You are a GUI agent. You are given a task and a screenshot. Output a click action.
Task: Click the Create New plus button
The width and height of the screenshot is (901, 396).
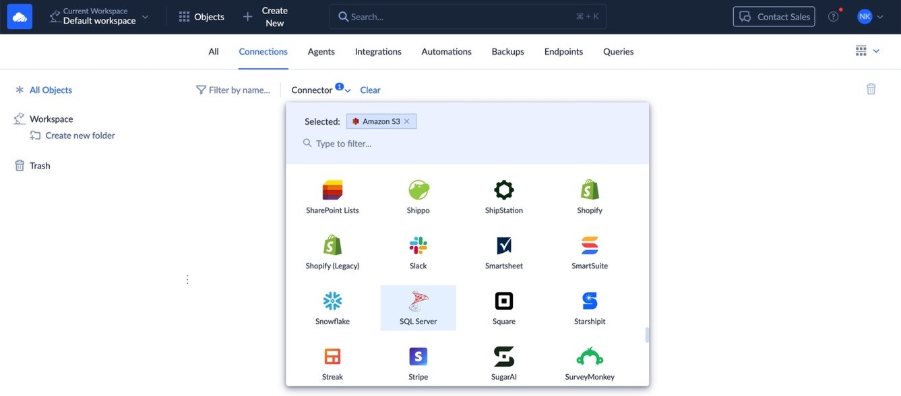pyautogui.click(x=265, y=17)
